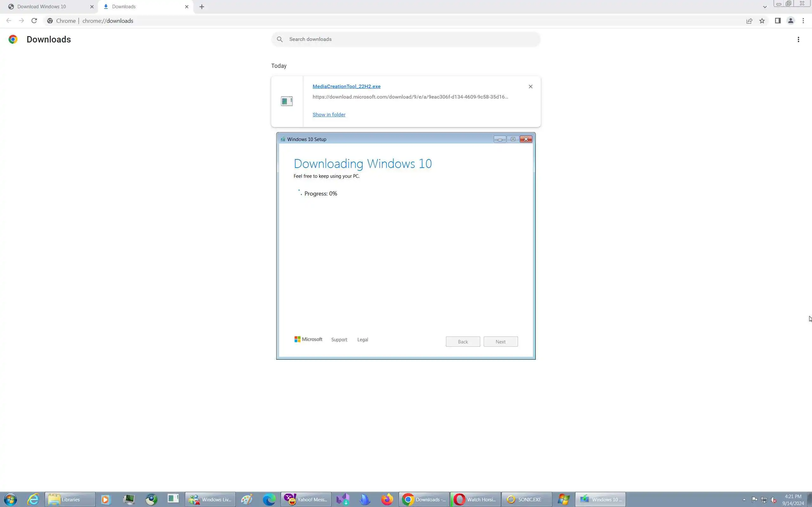Switch to the Download Windows 10 tab
The image size is (812, 507).
42,7
